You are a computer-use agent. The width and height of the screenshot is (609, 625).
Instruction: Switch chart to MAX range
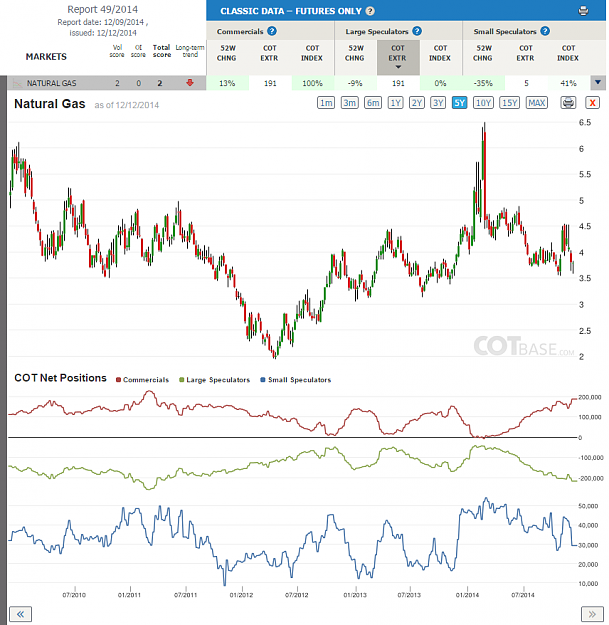coord(536,103)
